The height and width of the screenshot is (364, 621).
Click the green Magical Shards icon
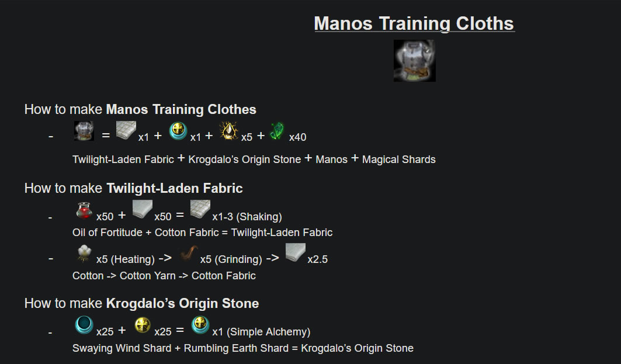(277, 131)
